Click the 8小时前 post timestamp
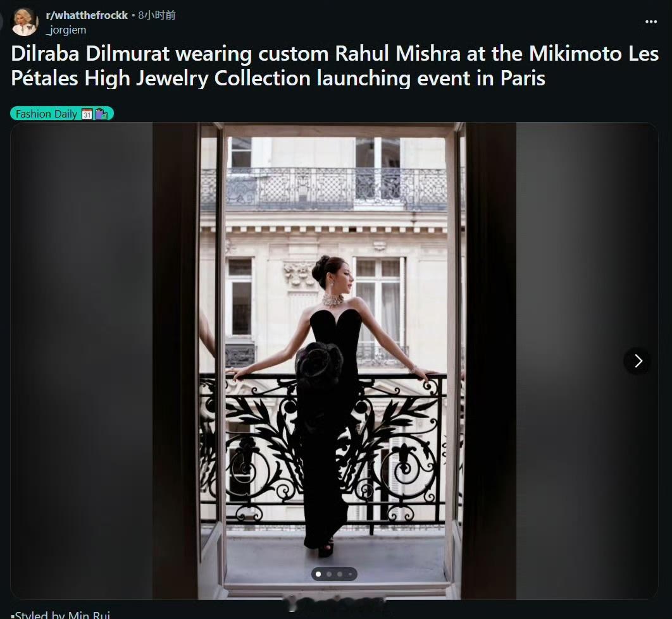672x619 pixels. [157, 15]
